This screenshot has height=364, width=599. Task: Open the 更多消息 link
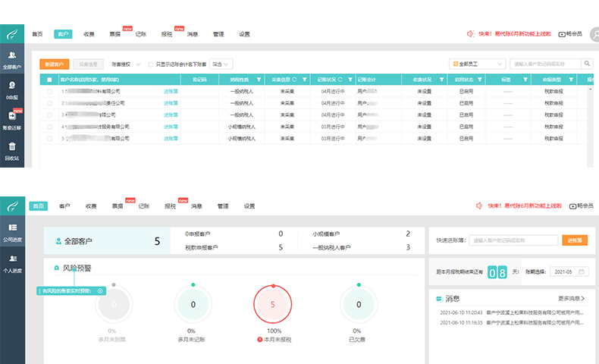click(571, 299)
